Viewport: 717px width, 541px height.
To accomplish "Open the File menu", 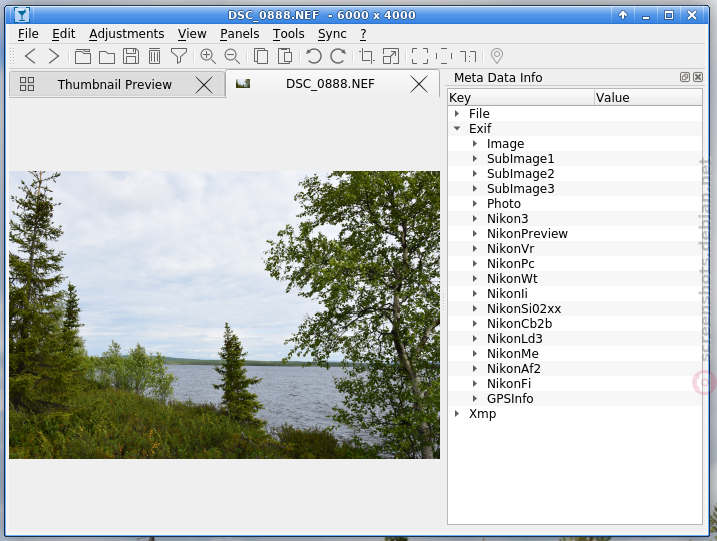I will [x=28, y=34].
